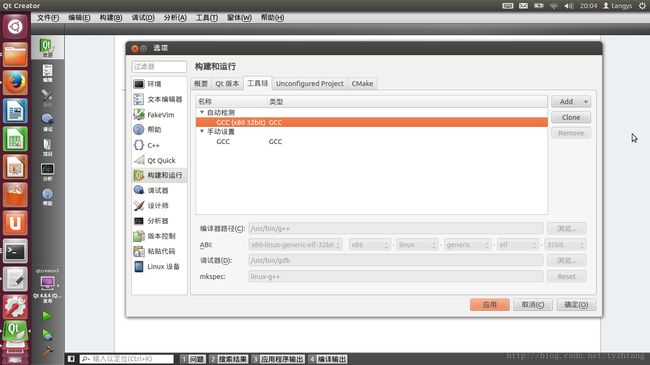Open the Projects mode icon
Image resolution: width=650 pixels, height=365 pixels.
coord(47,147)
